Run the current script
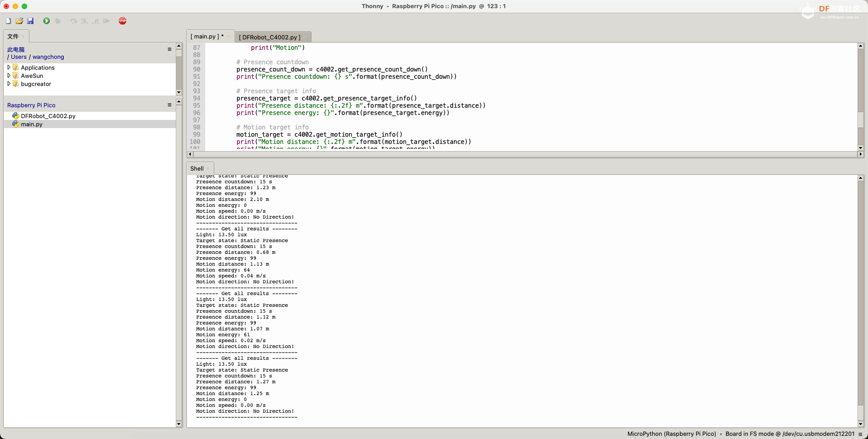Image resolution: width=868 pixels, height=439 pixels. click(47, 21)
